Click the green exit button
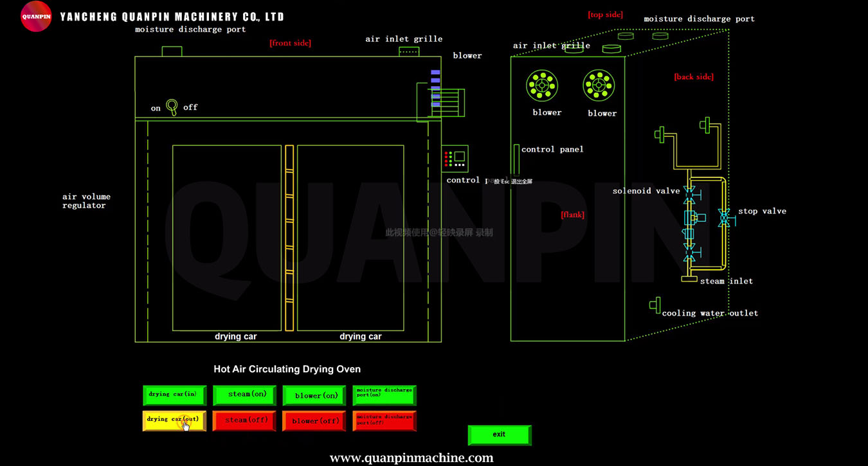This screenshot has height=466, width=868. click(500, 435)
